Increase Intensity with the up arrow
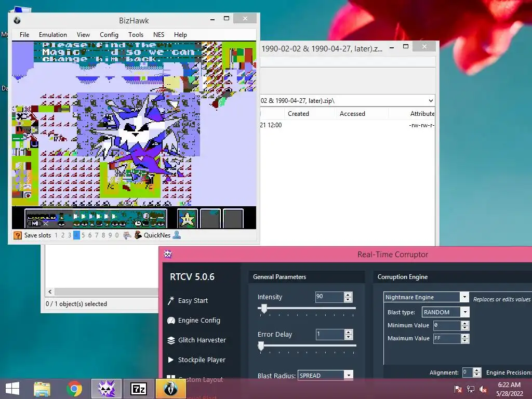 click(x=348, y=295)
